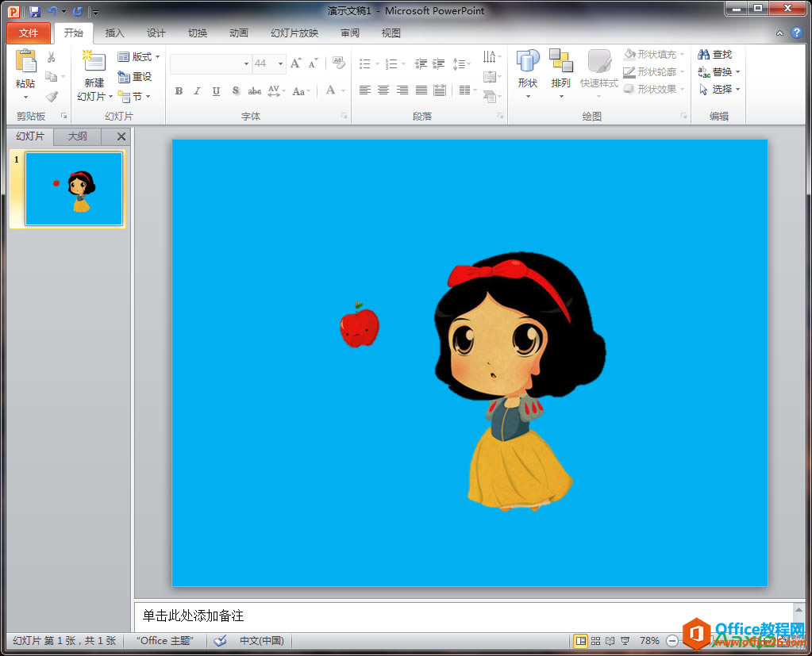Open PowerPoint Help question mark
This screenshot has height=656, width=812.
coord(796,33)
